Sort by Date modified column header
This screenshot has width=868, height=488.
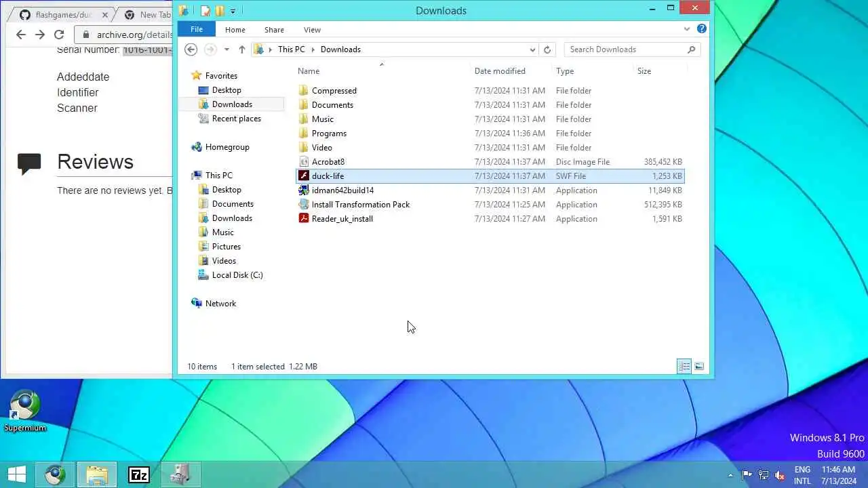[x=512, y=70]
